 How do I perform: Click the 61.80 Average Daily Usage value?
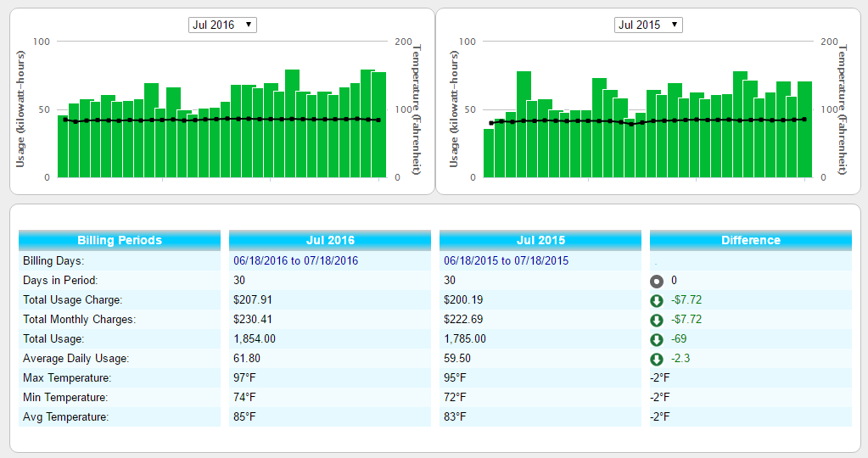247,359
